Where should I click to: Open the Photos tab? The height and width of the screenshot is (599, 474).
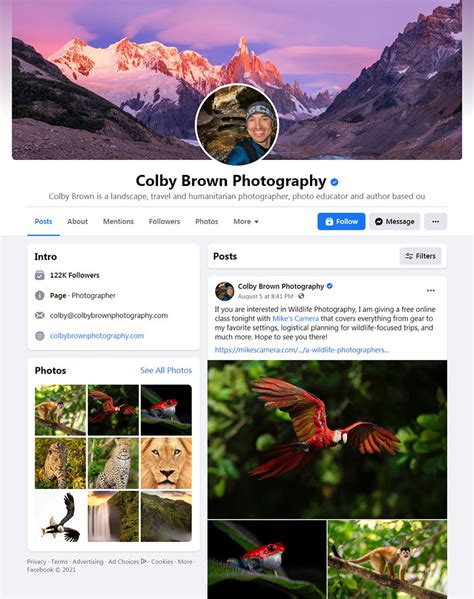(x=207, y=222)
